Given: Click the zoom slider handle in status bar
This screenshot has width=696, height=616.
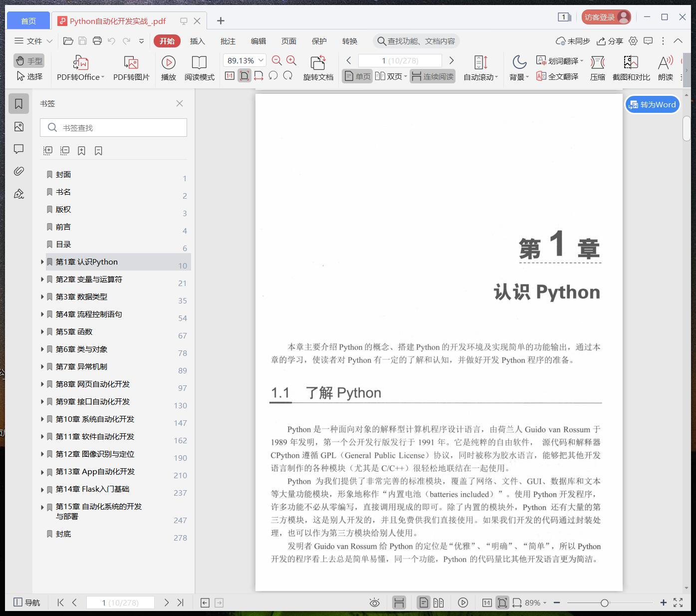Looking at the screenshot, I should click(605, 603).
